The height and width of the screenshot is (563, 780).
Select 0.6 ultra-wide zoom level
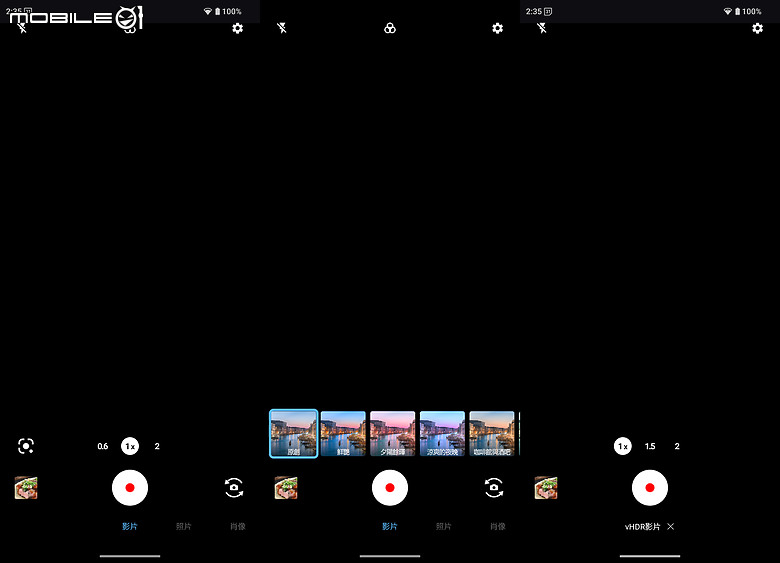coord(102,446)
